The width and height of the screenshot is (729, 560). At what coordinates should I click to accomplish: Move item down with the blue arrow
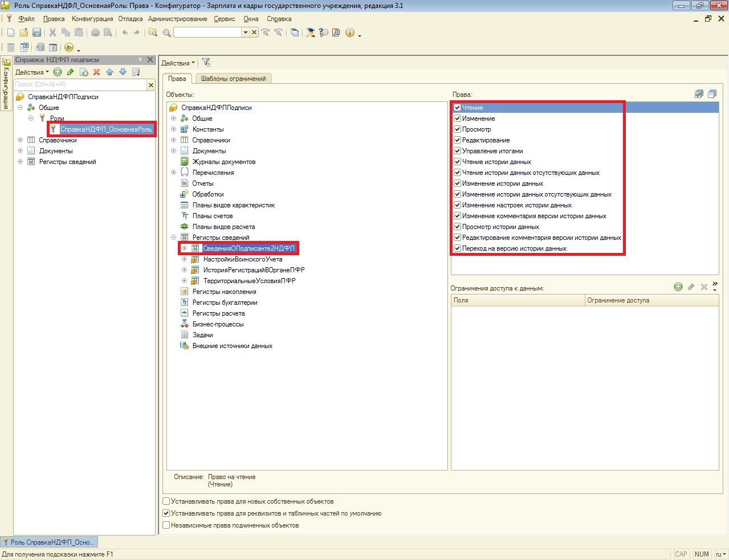(x=123, y=72)
